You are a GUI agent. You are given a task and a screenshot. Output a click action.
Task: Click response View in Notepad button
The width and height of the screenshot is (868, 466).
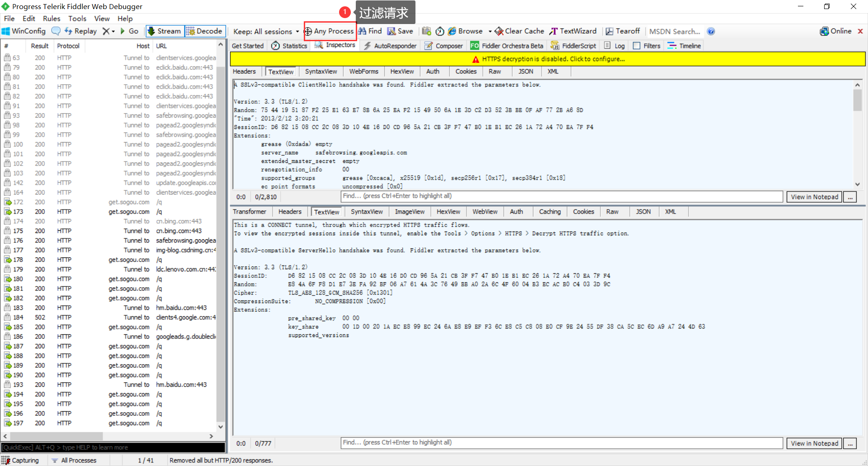[x=814, y=443]
